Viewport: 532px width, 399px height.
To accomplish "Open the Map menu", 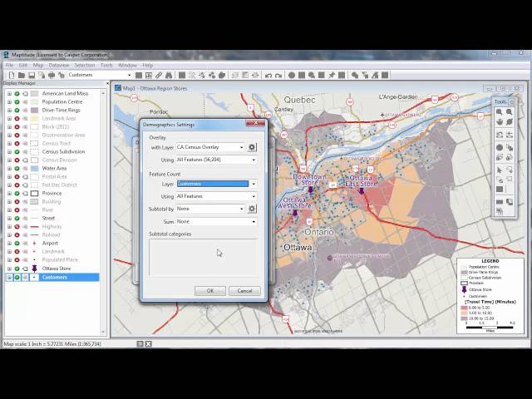I will 38,65.
